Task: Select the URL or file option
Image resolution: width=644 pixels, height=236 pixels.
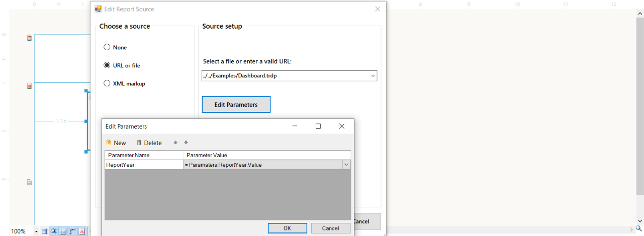Action: [107, 65]
